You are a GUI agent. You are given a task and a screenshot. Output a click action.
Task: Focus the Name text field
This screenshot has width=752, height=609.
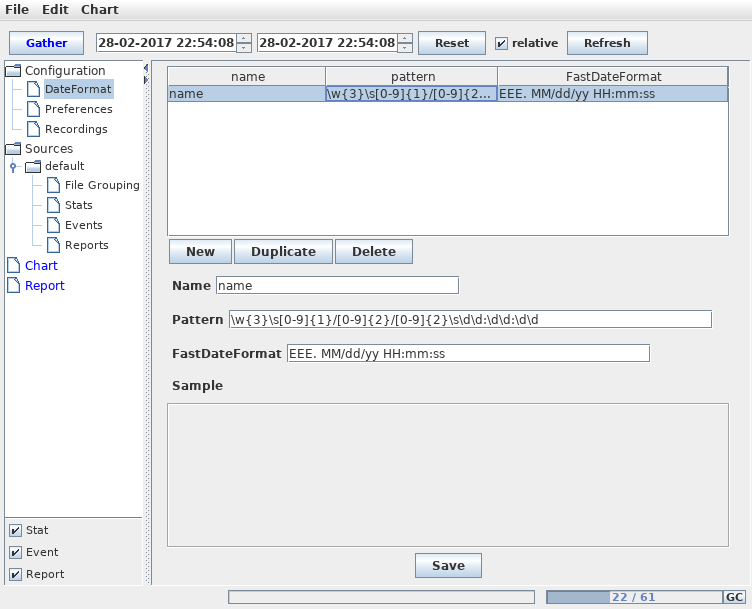(x=337, y=285)
